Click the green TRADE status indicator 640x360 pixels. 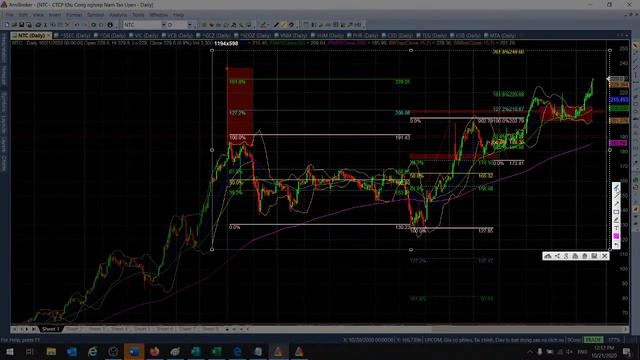click(x=593, y=340)
